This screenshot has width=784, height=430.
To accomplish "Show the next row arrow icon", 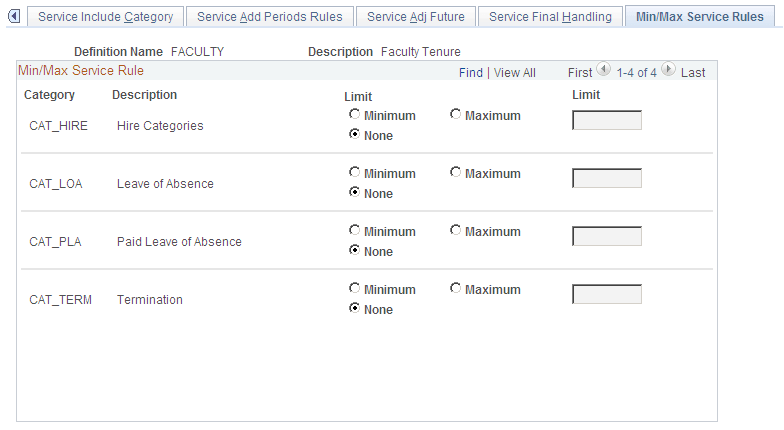I will [668, 69].
